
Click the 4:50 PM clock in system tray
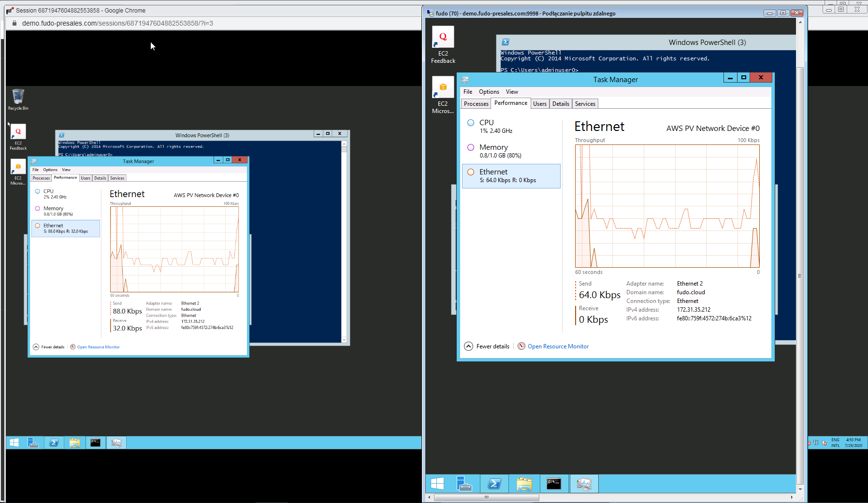[x=854, y=443]
